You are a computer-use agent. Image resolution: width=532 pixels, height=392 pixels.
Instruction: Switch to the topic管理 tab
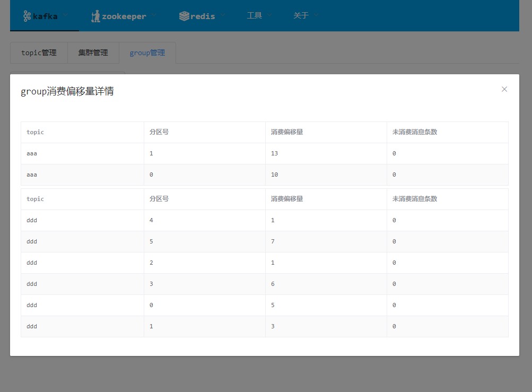[x=39, y=53]
